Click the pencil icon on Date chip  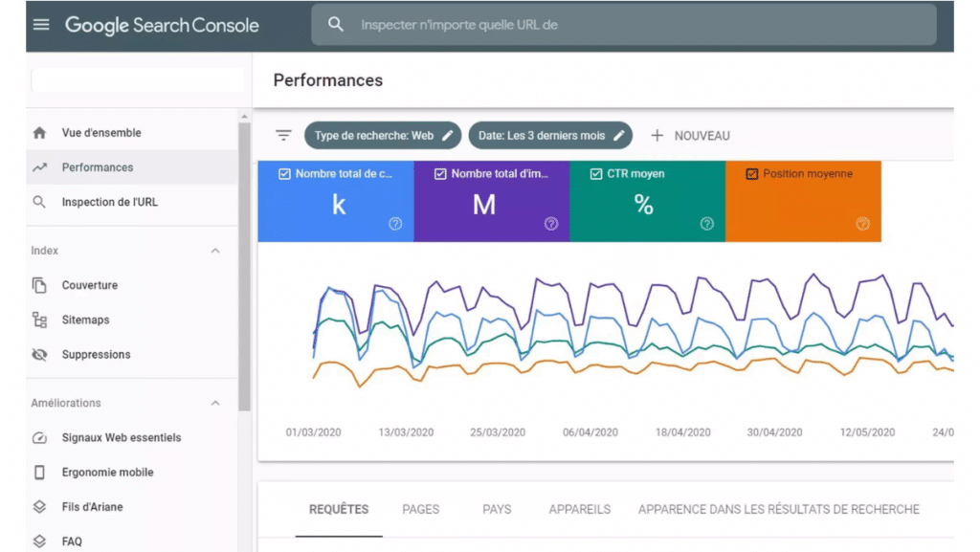click(619, 136)
